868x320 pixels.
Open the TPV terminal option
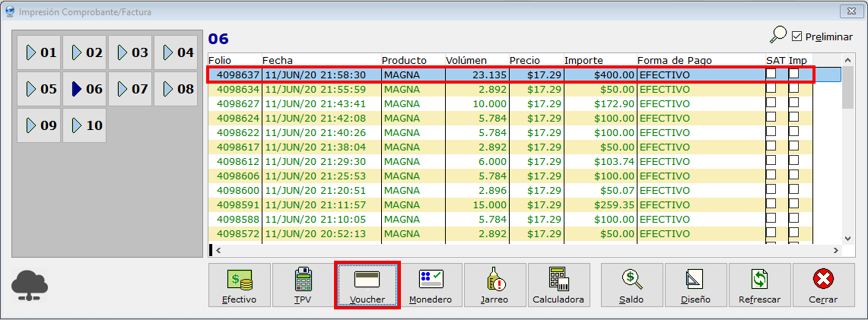click(303, 286)
